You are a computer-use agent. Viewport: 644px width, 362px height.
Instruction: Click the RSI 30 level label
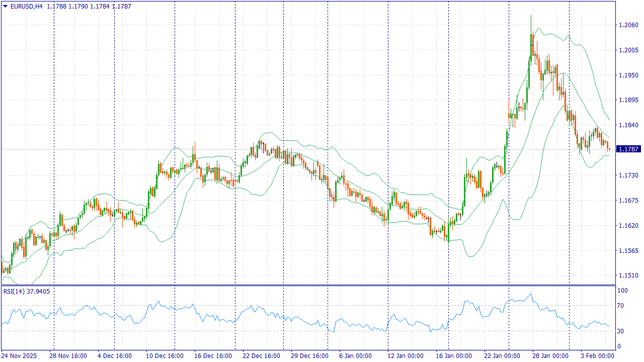(621, 331)
